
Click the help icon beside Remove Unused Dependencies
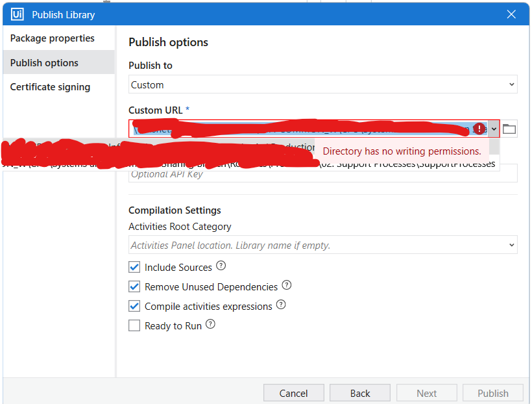pos(287,285)
